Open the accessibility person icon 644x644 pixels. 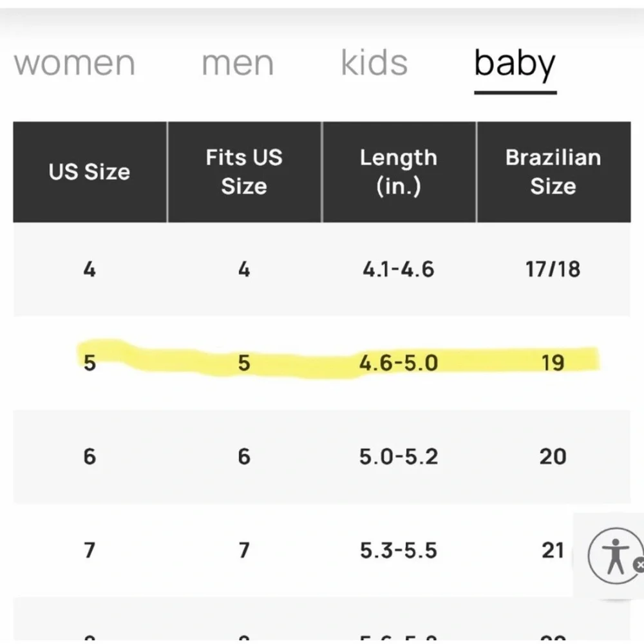pos(615,556)
